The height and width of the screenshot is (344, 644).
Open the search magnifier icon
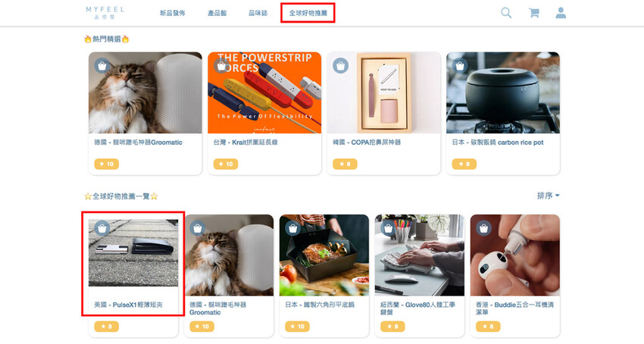[x=506, y=13]
